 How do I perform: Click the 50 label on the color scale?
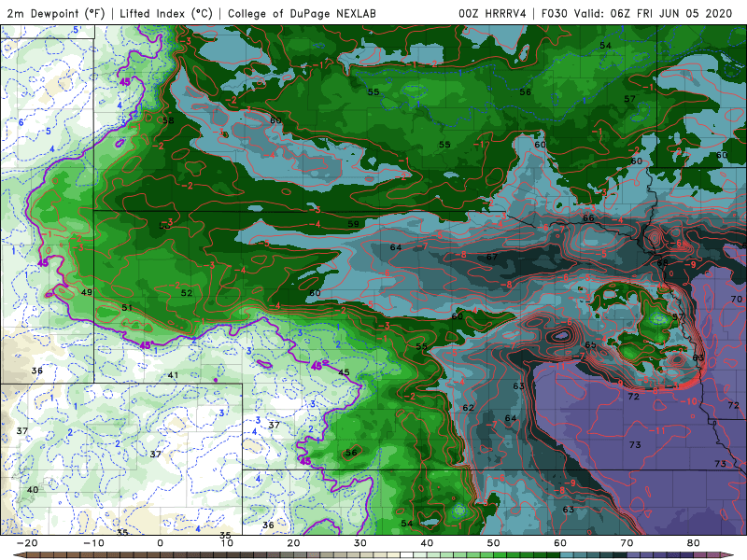(494, 543)
